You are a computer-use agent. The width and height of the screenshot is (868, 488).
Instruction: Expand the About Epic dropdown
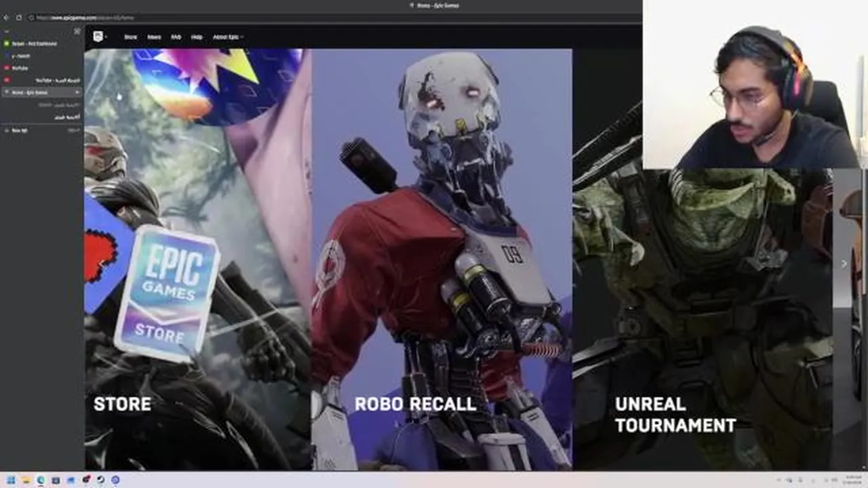pos(228,37)
